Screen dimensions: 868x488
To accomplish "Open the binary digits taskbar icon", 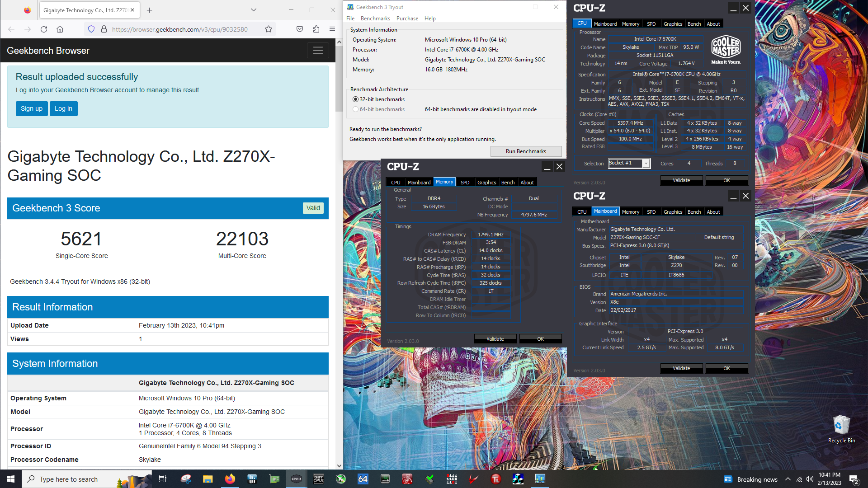I will point(452,479).
